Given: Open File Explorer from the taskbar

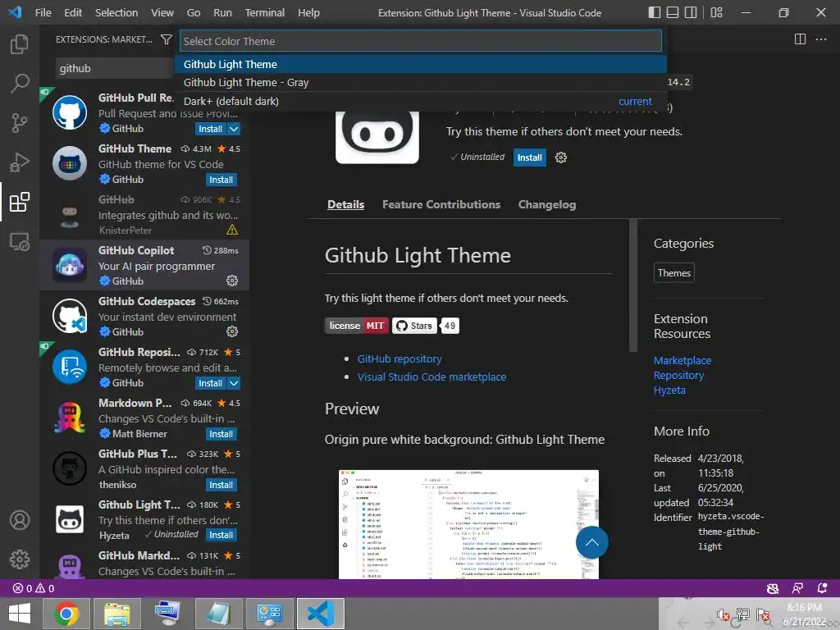Looking at the screenshot, I should pyautogui.click(x=116, y=614).
